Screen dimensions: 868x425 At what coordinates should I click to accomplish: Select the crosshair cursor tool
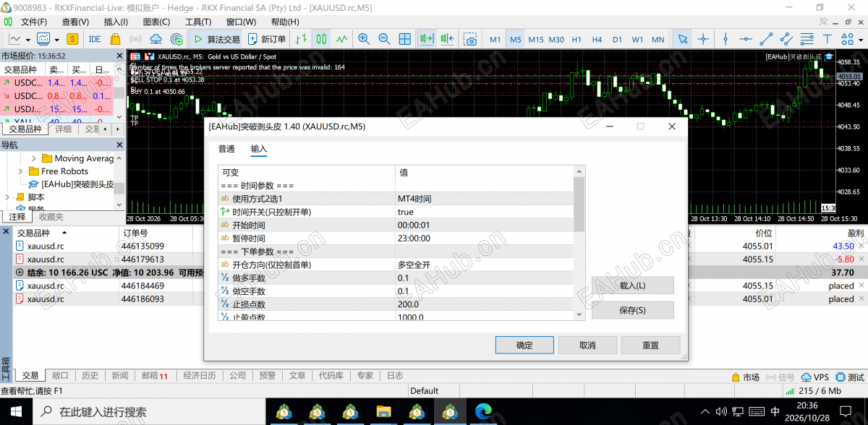click(704, 39)
